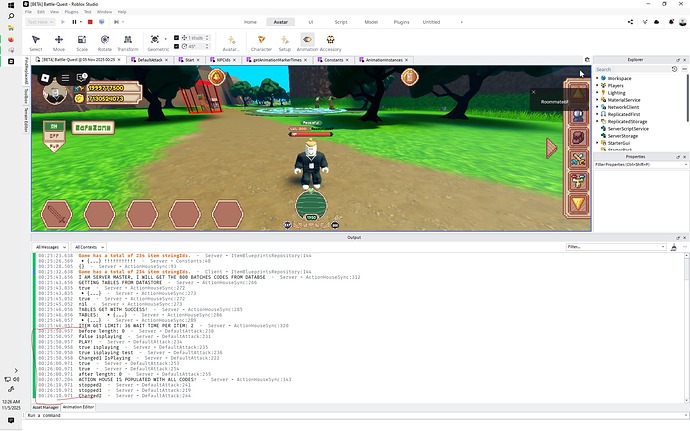
Task: Switch to the Model ribbon tab
Action: click(x=371, y=22)
